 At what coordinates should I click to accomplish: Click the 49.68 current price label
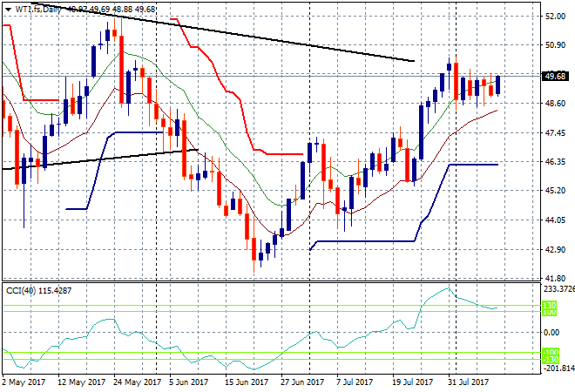point(555,77)
